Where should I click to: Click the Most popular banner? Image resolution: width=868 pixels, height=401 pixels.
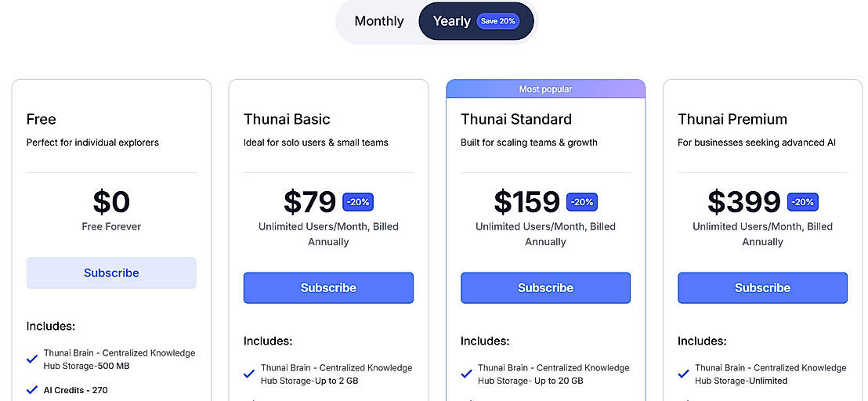pos(545,89)
